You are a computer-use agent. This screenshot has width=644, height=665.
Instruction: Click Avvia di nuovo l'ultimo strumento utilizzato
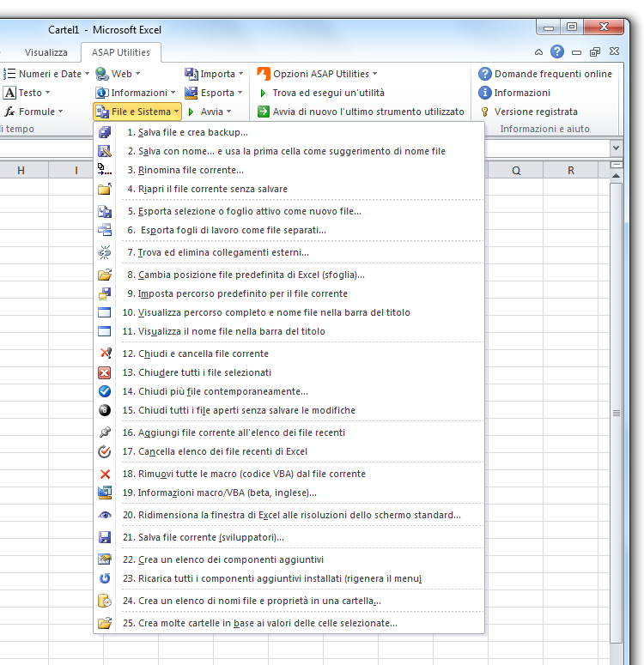pos(361,112)
